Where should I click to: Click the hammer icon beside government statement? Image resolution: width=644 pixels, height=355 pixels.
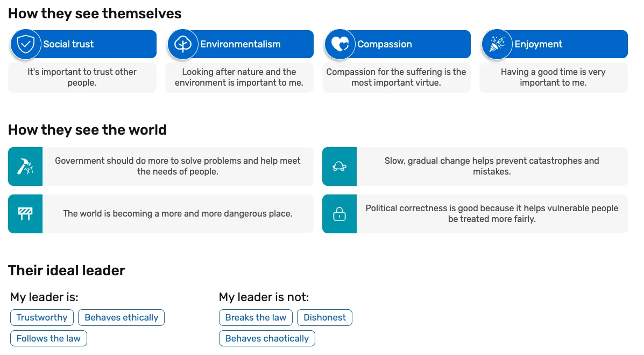pos(25,166)
